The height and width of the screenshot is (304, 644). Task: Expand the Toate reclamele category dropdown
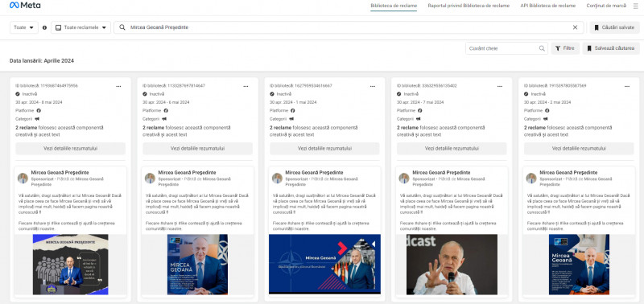coord(81,27)
